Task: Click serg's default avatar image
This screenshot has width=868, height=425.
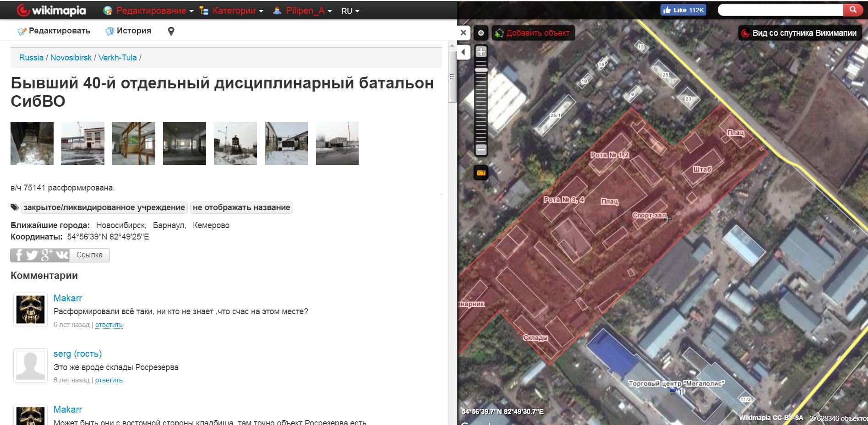Action: pos(30,365)
